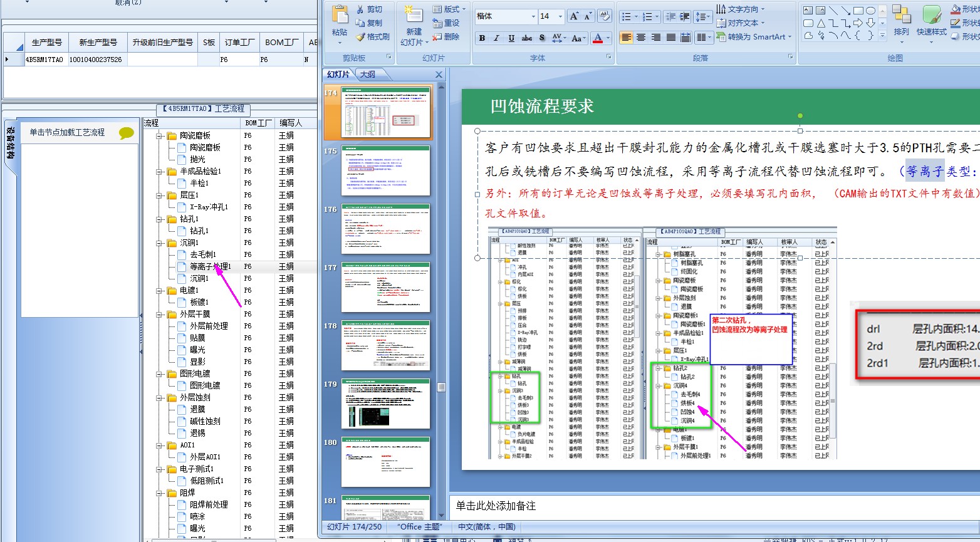Open the Text Direction (文字方向) dropdown
980x542 pixels.
coord(741,9)
